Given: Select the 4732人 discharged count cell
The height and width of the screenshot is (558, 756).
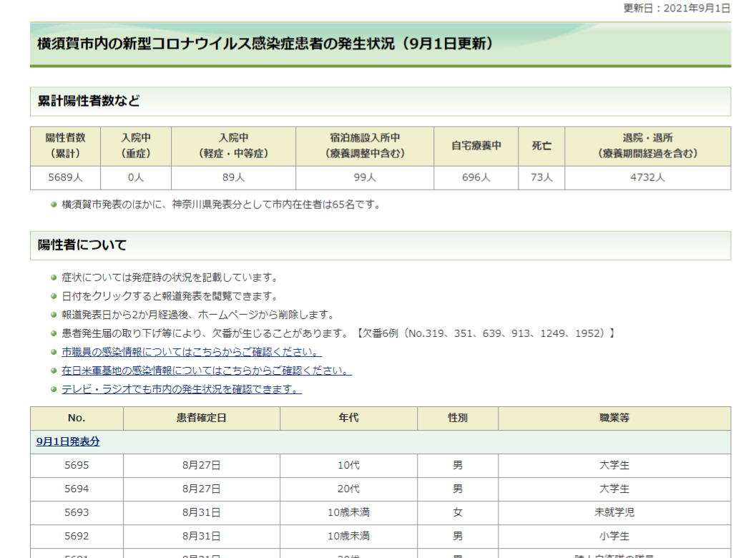Looking at the screenshot, I should 647,178.
